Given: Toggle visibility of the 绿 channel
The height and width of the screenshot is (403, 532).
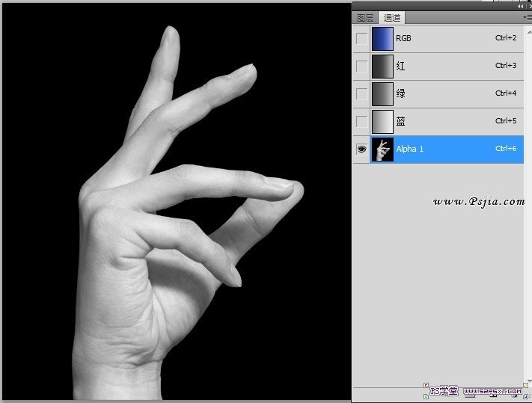Looking at the screenshot, I should click(x=361, y=94).
